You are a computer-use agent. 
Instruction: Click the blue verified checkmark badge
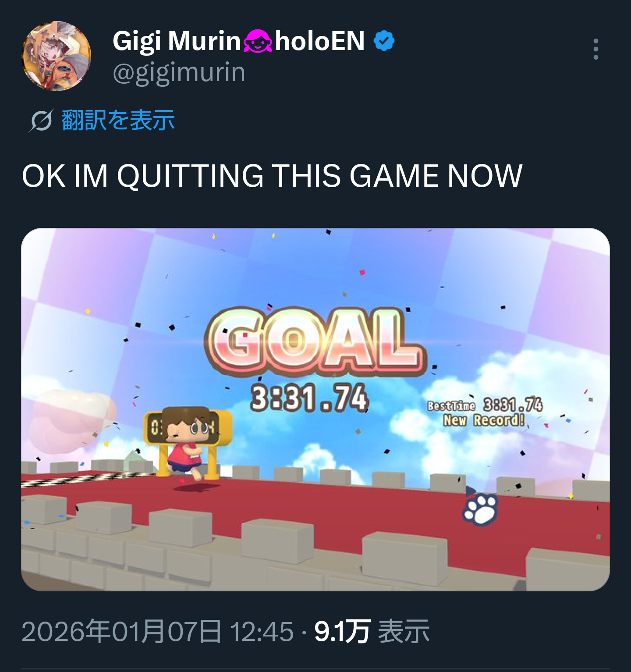(384, 41)
